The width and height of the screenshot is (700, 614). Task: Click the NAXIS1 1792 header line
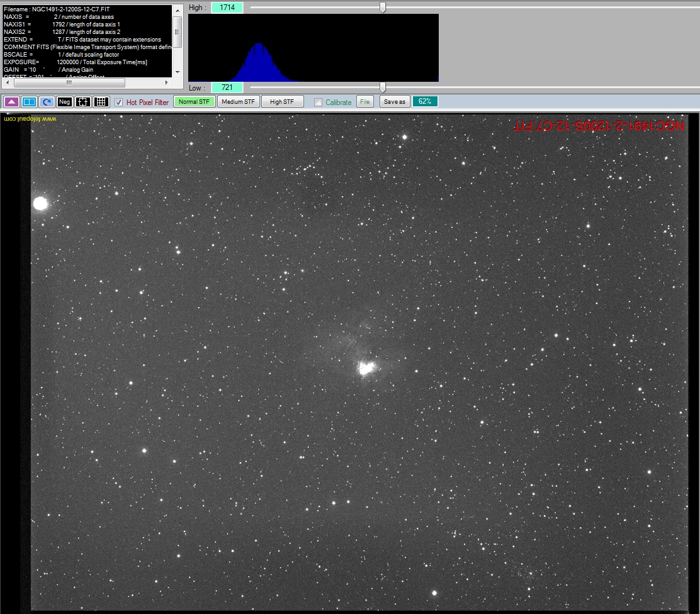(62, 24)
